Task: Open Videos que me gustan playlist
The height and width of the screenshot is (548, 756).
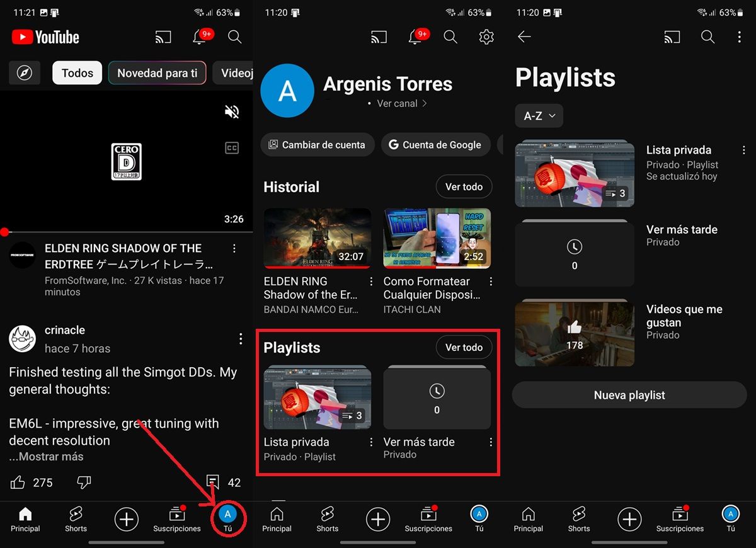Action: coord(575,333)
